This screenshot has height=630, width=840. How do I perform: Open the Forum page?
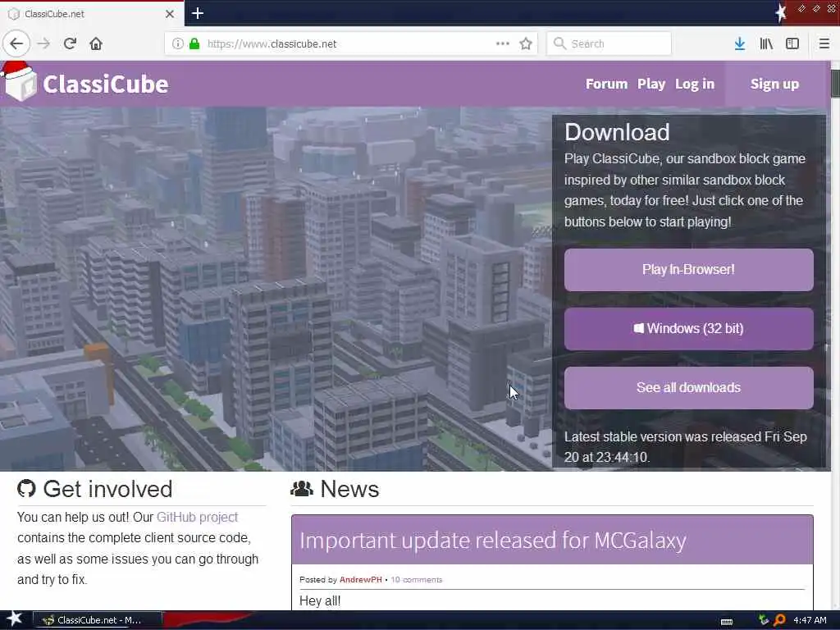[x=606, y=84]
